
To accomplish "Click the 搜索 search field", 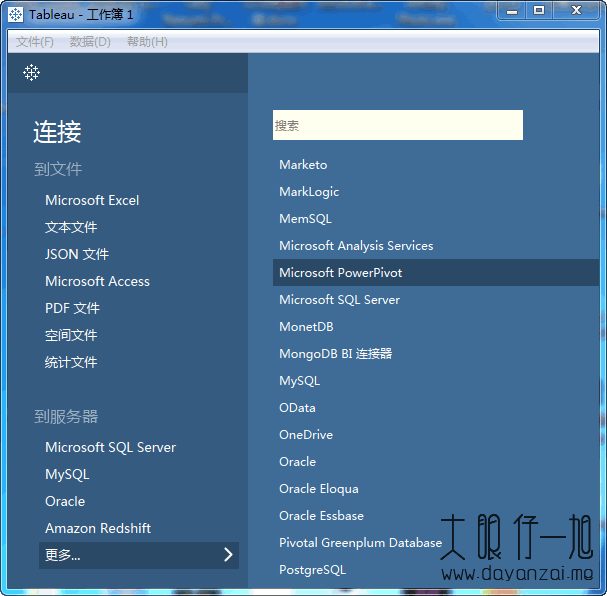I will [x=398, y=125].
